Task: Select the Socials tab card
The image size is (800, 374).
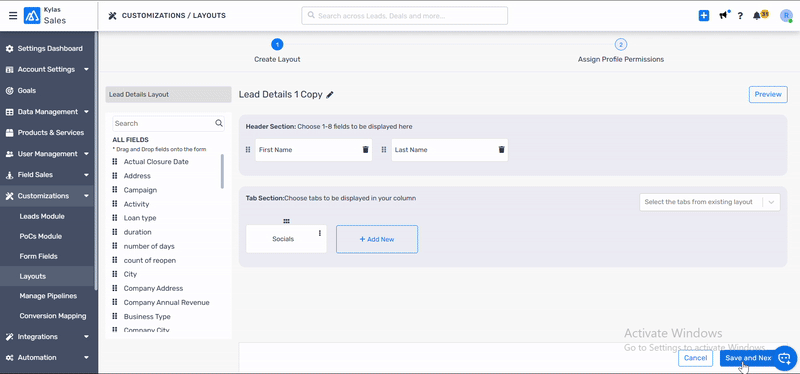Action: pos(286,239)
